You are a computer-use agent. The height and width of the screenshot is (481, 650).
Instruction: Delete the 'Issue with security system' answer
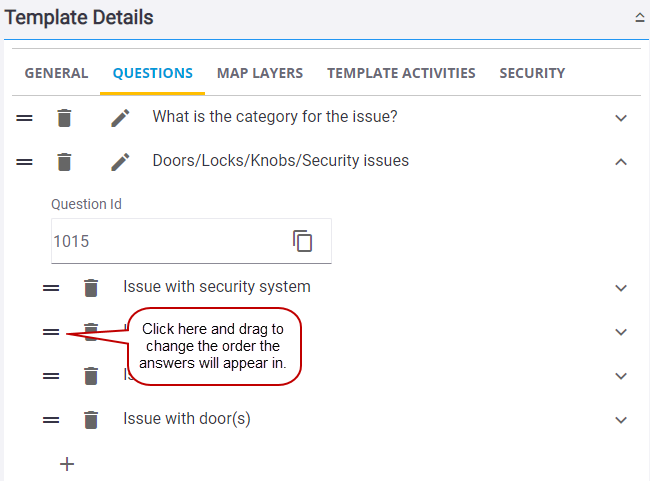(x=91, y=288)
